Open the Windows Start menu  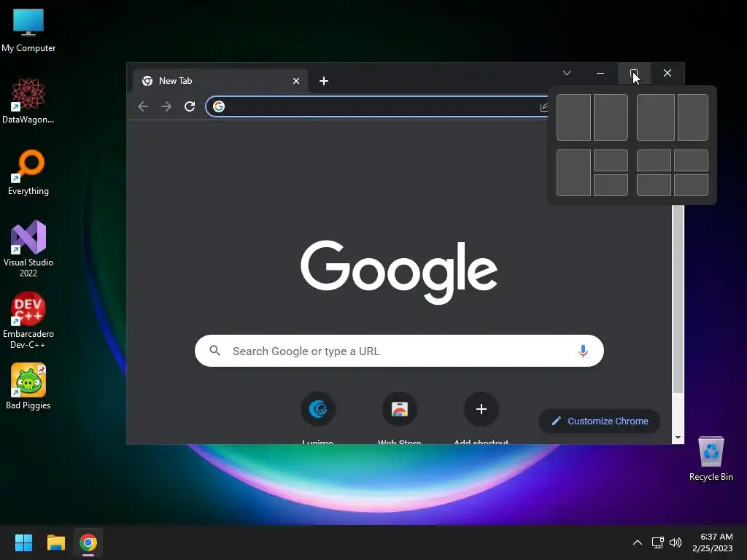pos(23,542)
